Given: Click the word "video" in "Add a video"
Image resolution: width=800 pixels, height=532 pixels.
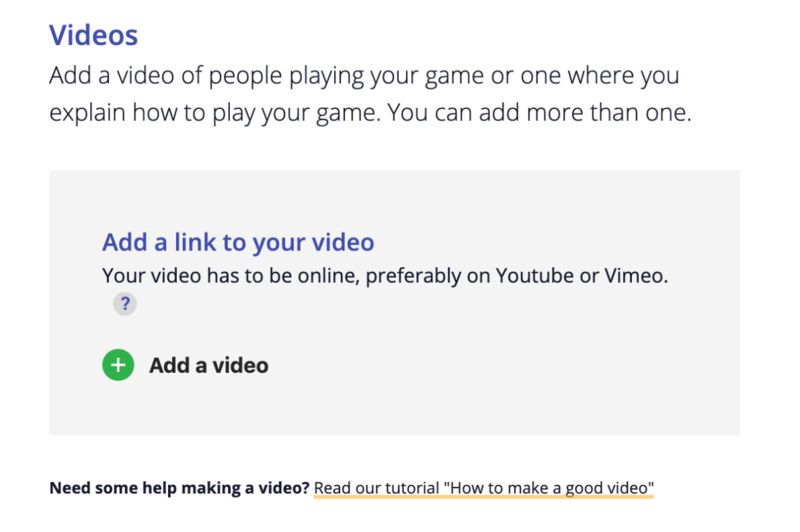Looking at the screenshot, I should [238, 366].
